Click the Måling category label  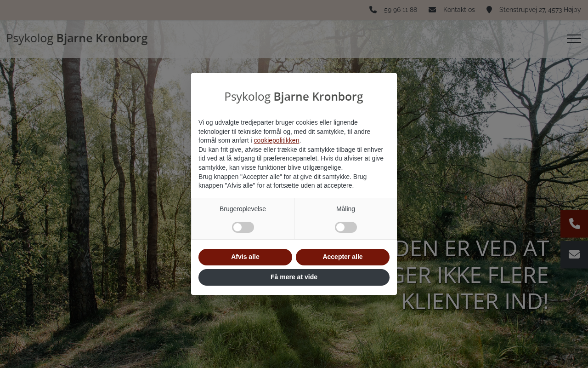click(x=345, y=209)
